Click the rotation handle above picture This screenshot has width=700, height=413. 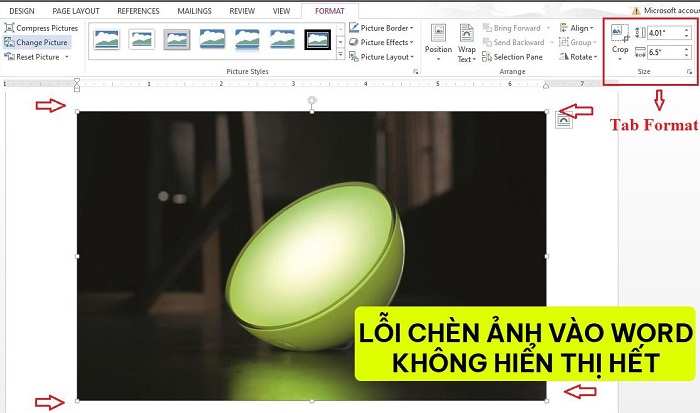coord(312,100)
